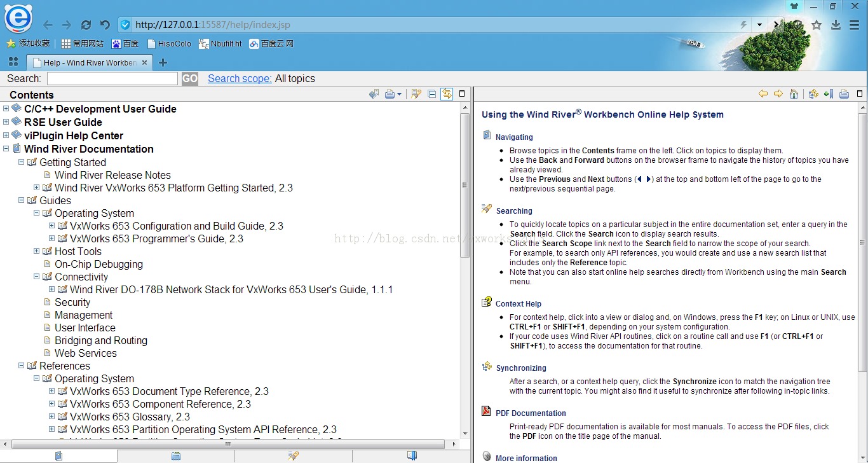Collapse Wind River Documentation node
868x463 pixels.
(x=6, y=149)
